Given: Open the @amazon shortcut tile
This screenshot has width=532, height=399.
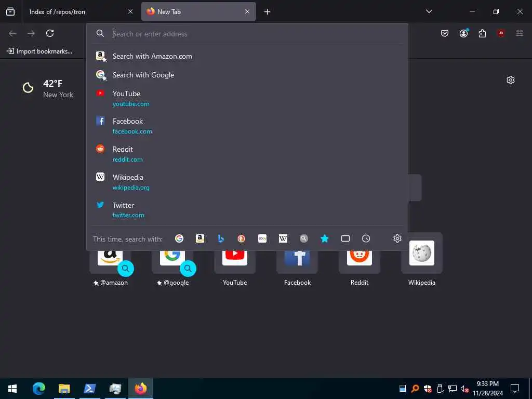Looking at the screenshot, I should tap(110, 268).
